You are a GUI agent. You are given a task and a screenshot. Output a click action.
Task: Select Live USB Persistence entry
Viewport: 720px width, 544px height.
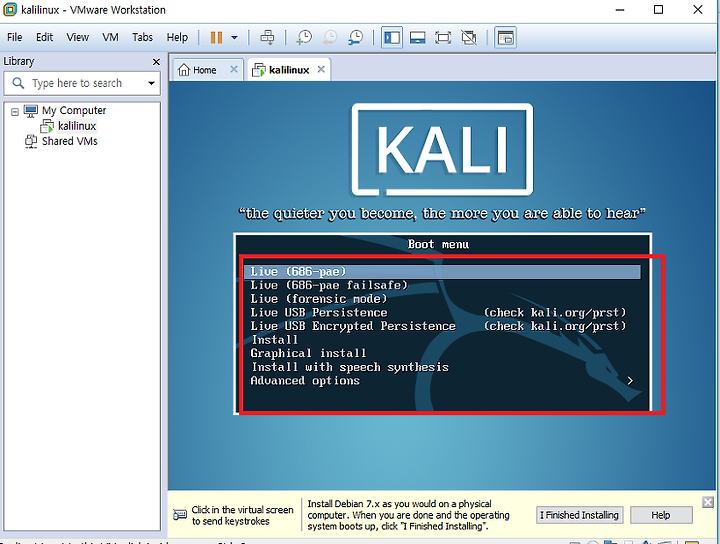tap(319, 313)
